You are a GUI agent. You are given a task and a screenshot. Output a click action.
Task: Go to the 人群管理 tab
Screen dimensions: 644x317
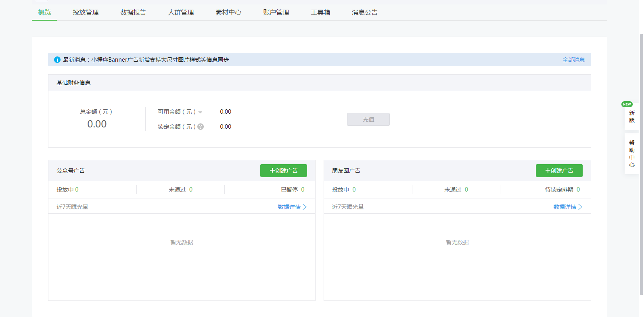click(x=181, y=13)
